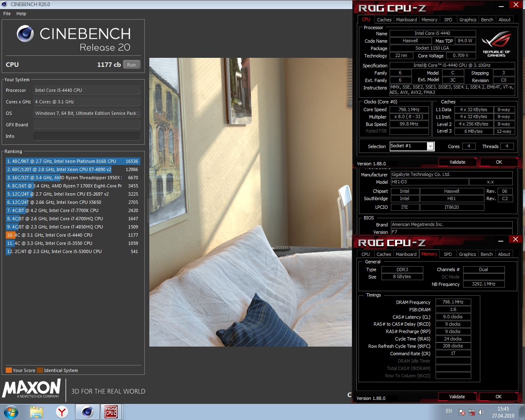Select ranking row Core i5-5300U
Screen dimensions: 525x420
point(73,251)
